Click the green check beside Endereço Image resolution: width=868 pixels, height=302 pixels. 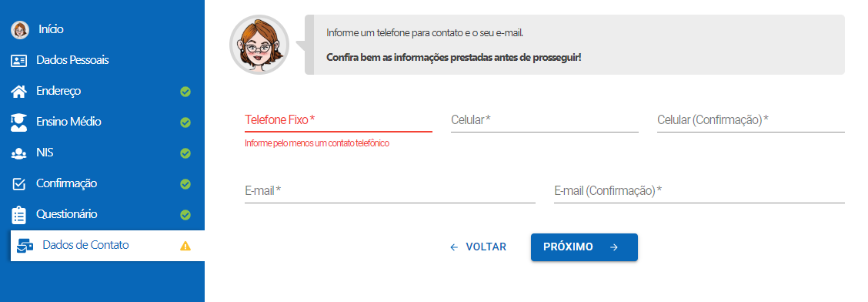pyautogui.click(x=185, y=92)
